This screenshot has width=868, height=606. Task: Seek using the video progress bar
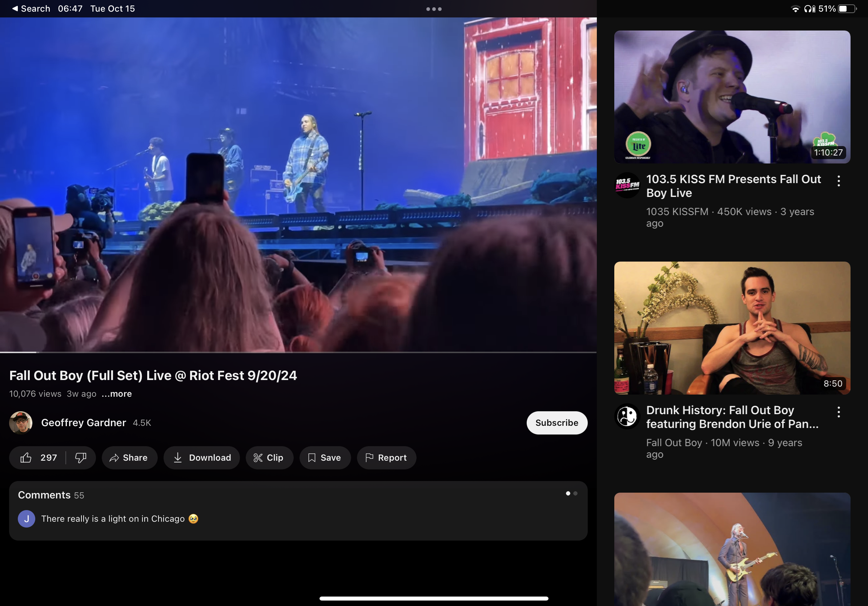coord(298,352)
